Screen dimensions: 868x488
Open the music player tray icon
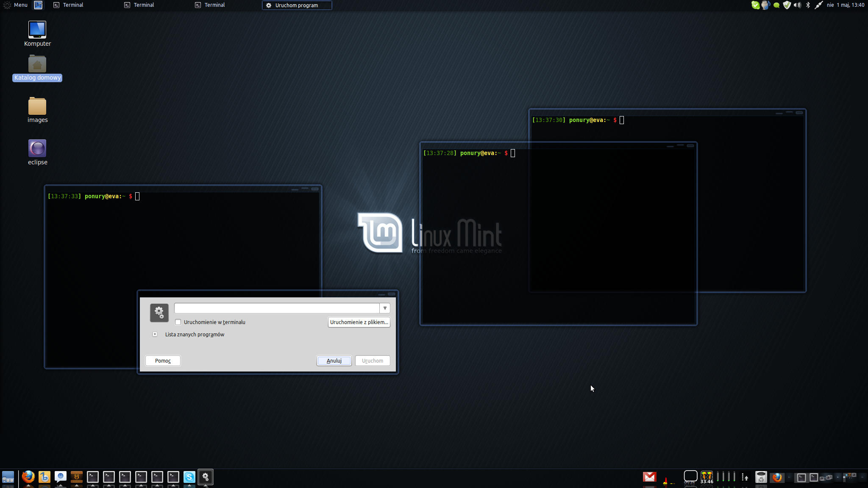765,5
